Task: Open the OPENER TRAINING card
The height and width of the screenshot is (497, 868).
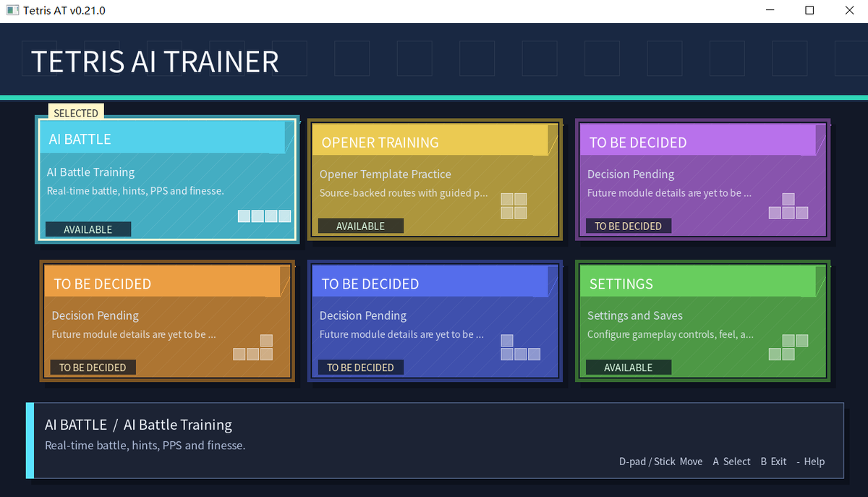Action: click(x=435, y=179)
